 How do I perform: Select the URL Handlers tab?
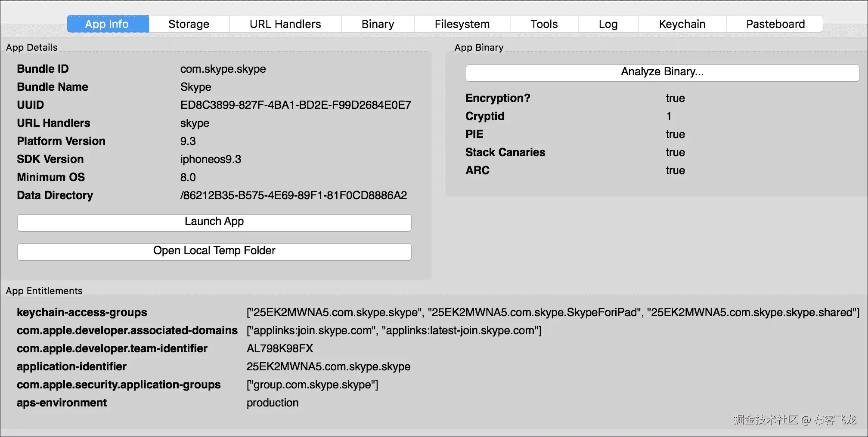[285, 24]
